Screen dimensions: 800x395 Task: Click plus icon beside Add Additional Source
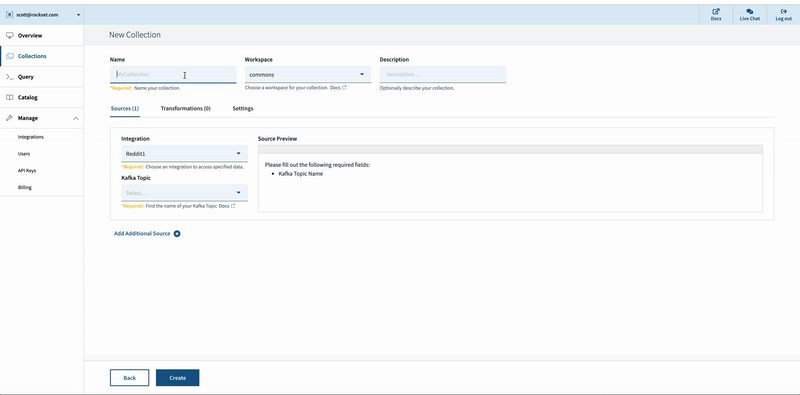177,234
